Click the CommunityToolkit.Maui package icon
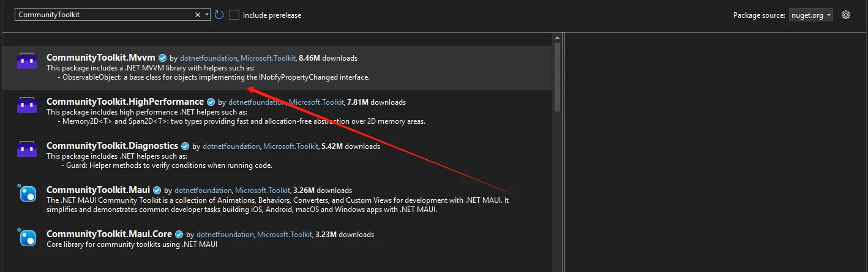Screen dimensions: 868x272 [27, 194]
